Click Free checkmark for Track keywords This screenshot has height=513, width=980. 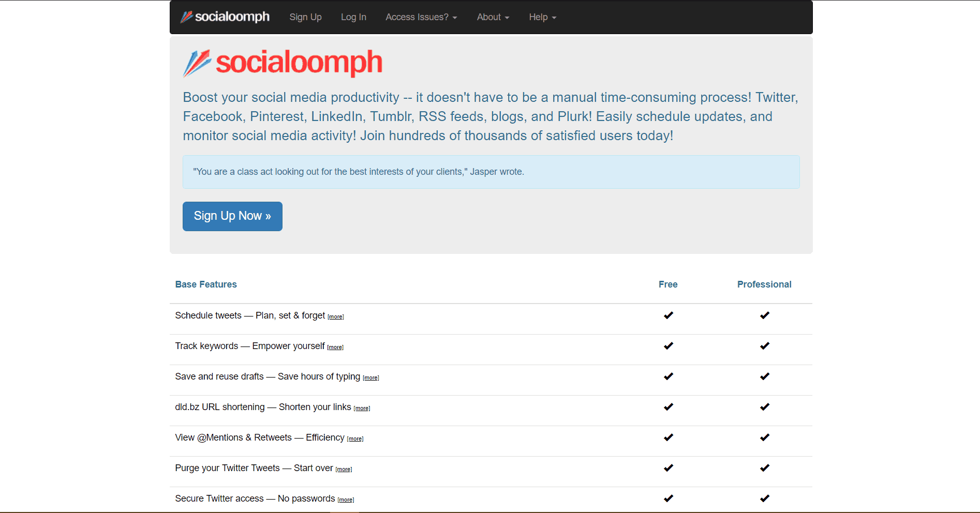pyautogui.click(x=669, y=345)
